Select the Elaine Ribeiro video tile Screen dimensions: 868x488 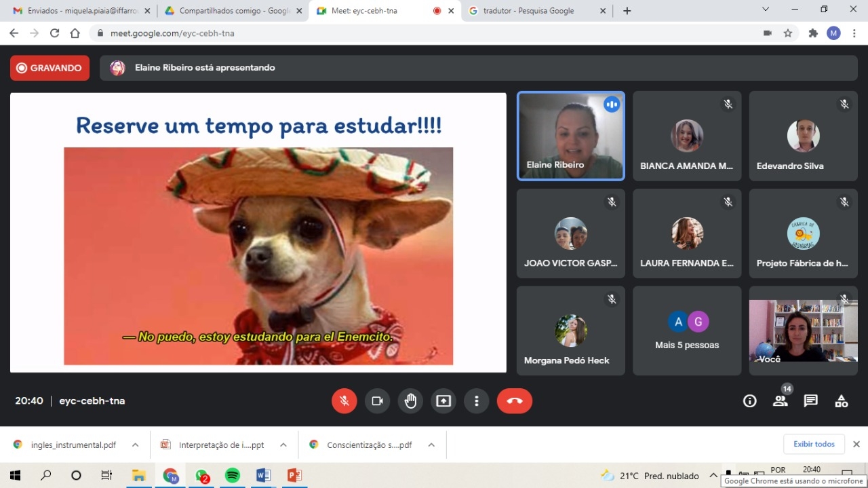tap(570, 136)
